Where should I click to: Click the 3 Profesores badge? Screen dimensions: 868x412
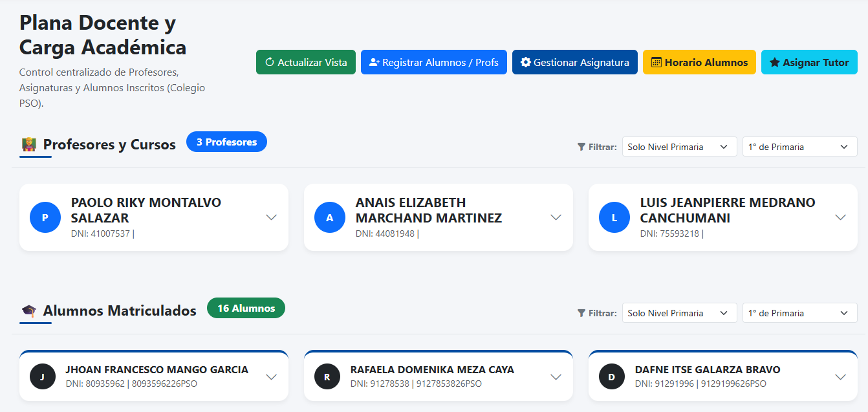[226, 142]
